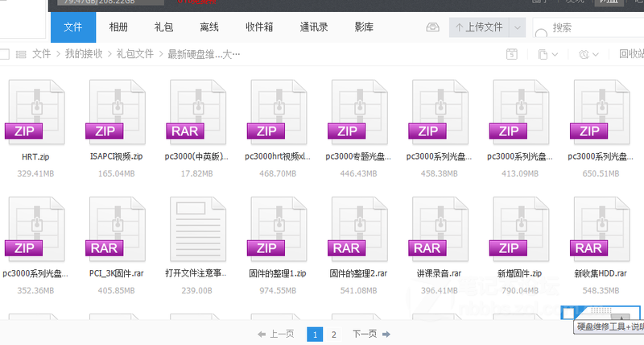Expand the gear icon dropdown chevron
Image resolution: width=644 pixels, height=345 pixels.
click(596, 54)
